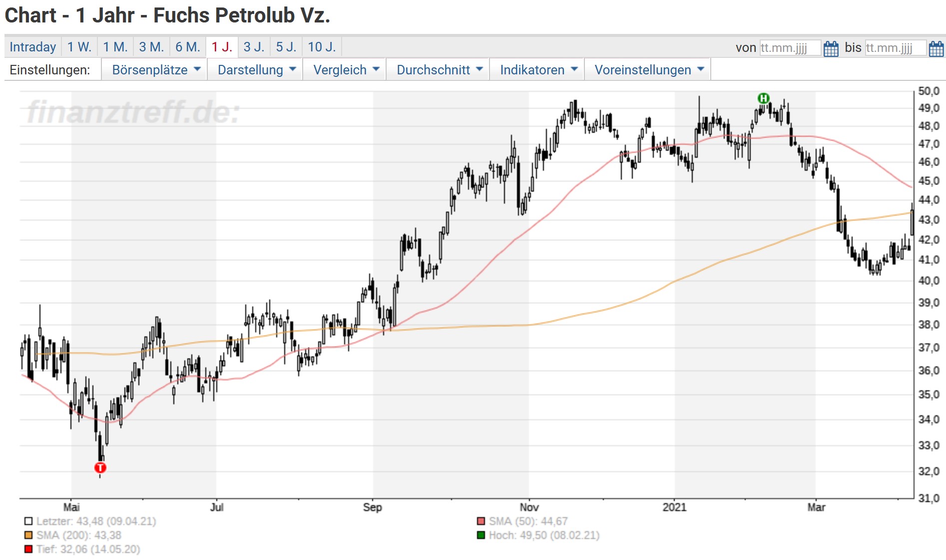The height and width of the screenshot is (560, 946).
Task: Click the Tief: 32,06 (14.05.20) legend text
Action: coord(88,549)
